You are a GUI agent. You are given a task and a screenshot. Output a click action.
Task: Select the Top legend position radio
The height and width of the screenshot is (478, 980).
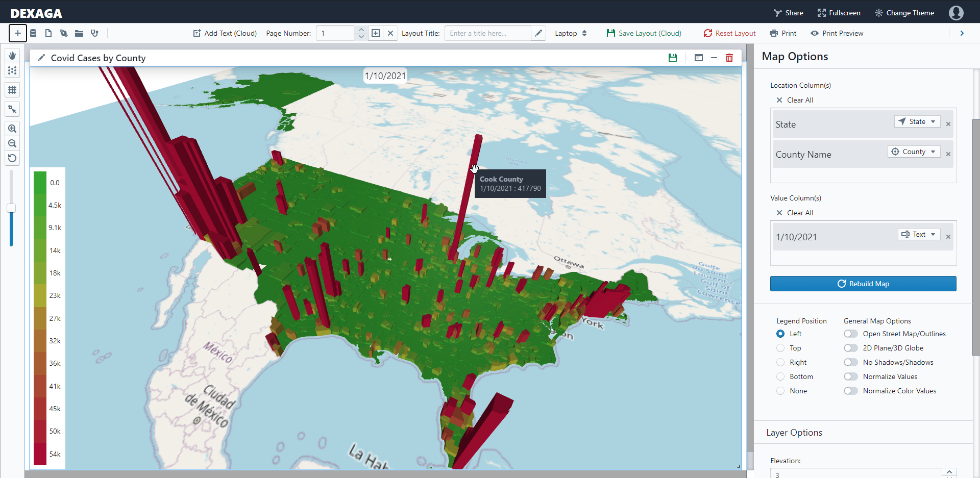780,348
